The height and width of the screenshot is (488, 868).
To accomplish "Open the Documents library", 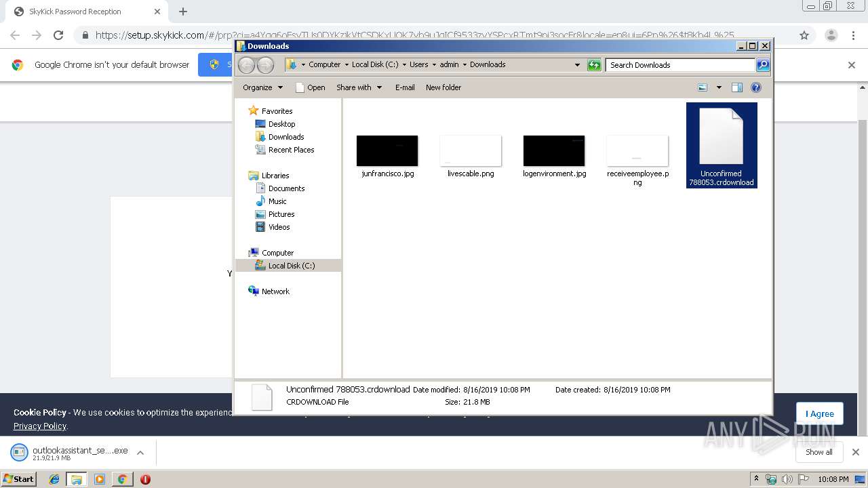I will tap(280, 188).
